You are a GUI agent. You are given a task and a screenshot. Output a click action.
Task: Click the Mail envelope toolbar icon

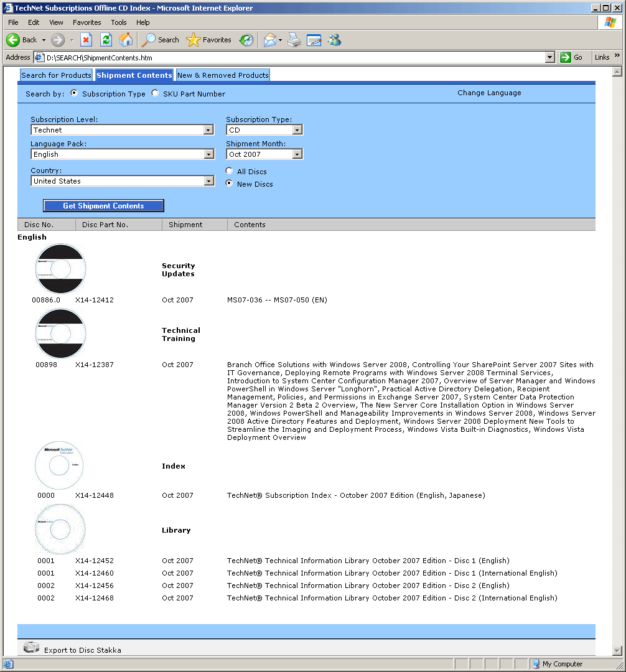[x=269, y=40]
